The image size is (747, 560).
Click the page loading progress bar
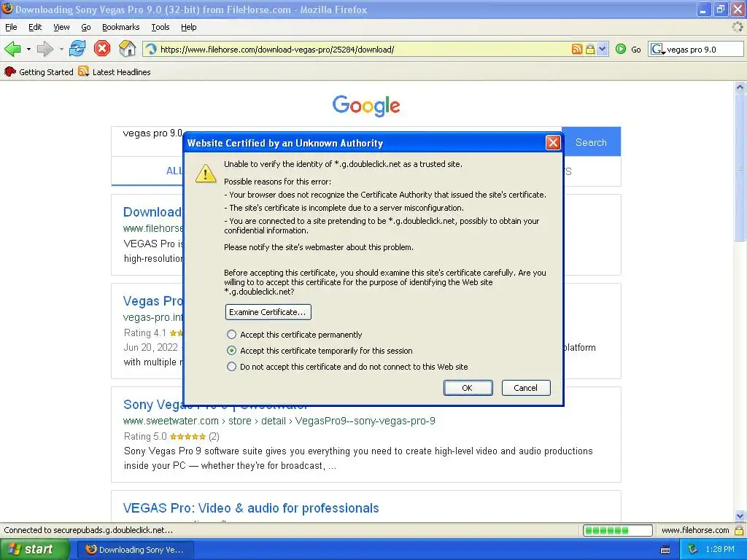(x=617, y=530)
